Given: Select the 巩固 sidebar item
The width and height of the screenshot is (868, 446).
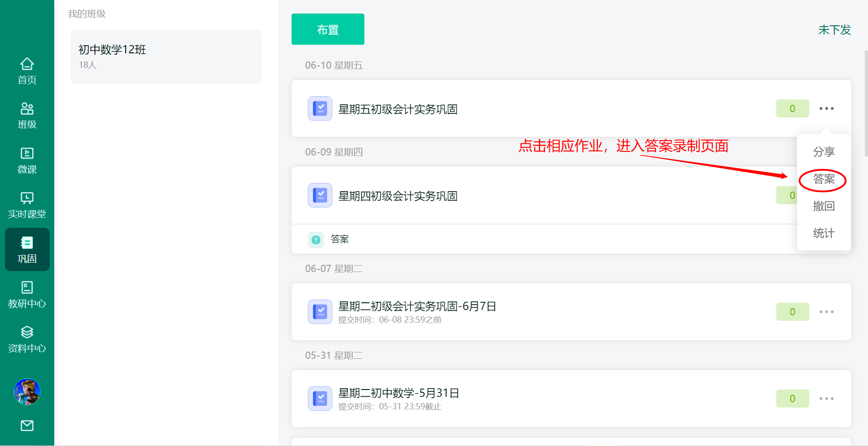Looking at the screenshot, I should tap(27, 249).
